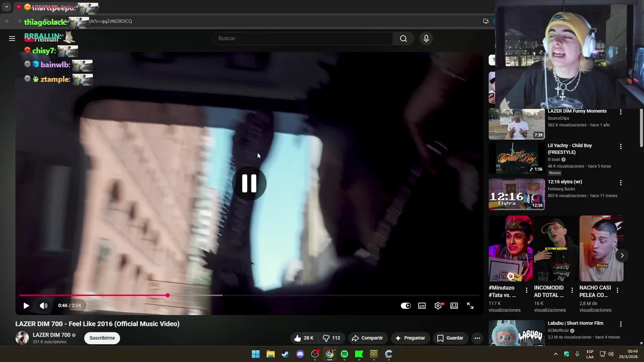This screenshot has width=644, height=362.
Task: Open options for LAZER DIM Funny Moments
Action: [x=620, y=112]
